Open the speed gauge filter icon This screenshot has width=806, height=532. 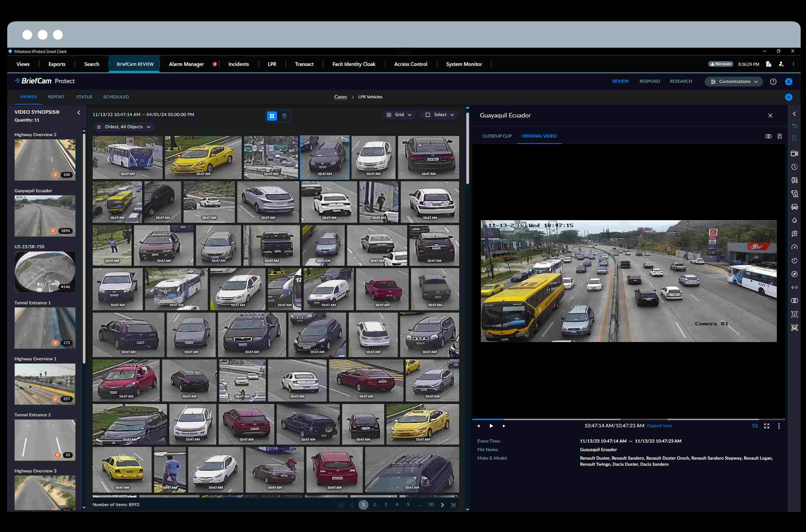(794, 247)
